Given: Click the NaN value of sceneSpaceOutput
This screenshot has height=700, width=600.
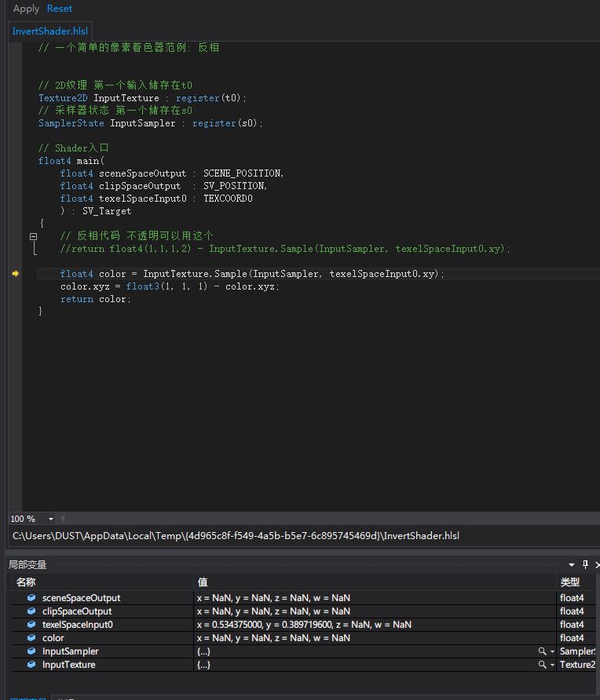Looking at the screenshot, I should pos(273,598).
